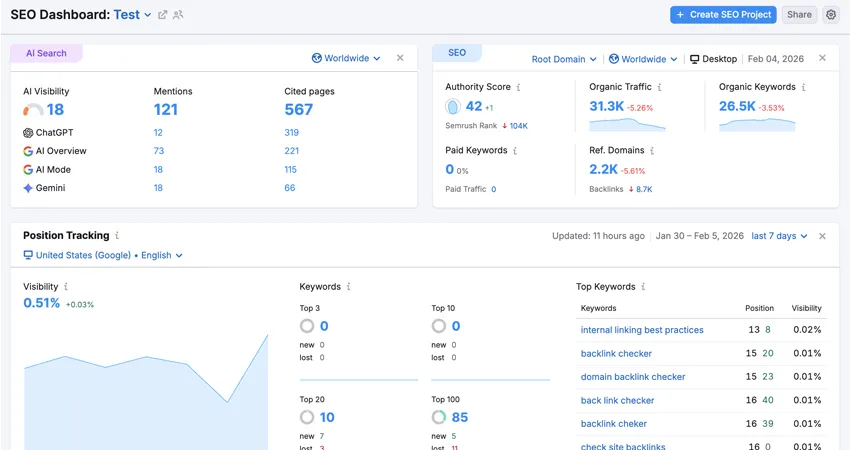
Task: Click the monitor icon beside United States (Google)
Action: (x=28, y=255)
